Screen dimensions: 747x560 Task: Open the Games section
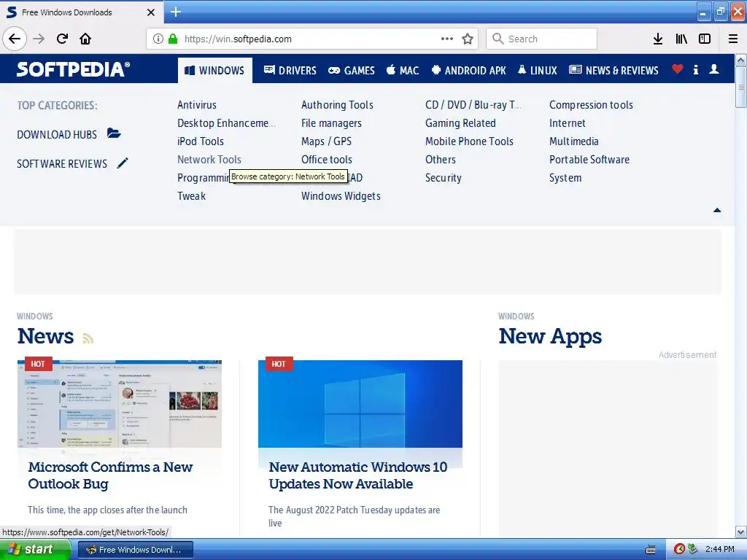352,71
